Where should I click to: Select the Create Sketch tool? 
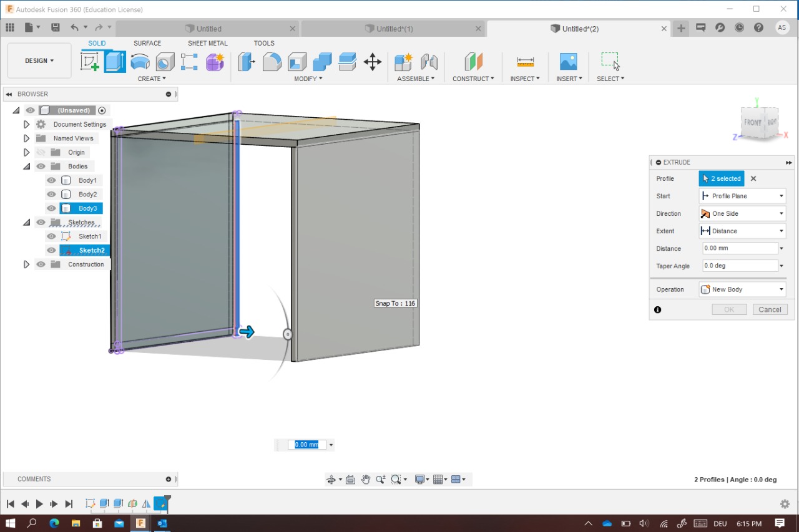click(90, 62)
